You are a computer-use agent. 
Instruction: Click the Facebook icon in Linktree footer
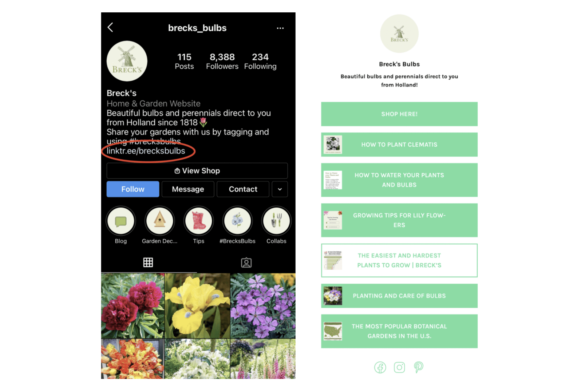tap(380, 367)
